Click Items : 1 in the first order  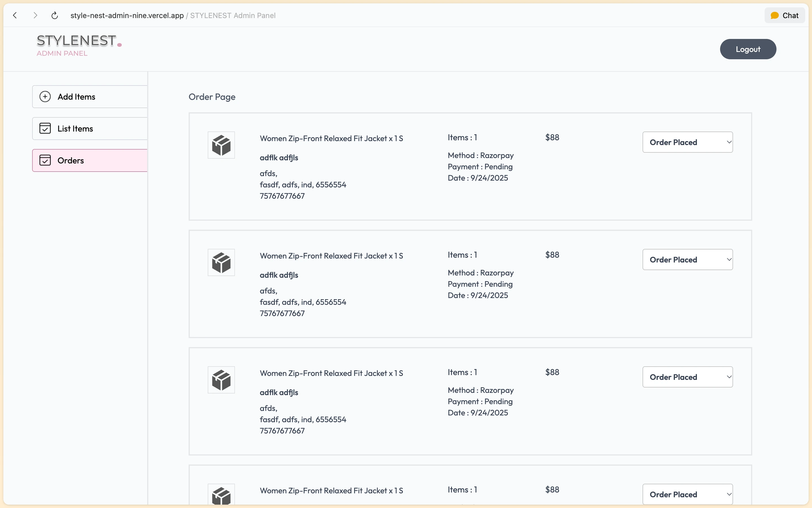tap(462, 137)
